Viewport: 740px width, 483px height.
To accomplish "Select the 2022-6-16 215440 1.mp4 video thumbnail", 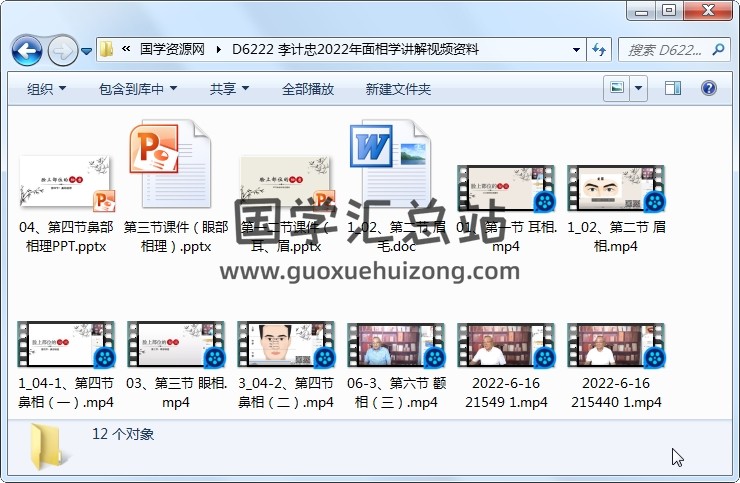I will (x=616, y=346).
